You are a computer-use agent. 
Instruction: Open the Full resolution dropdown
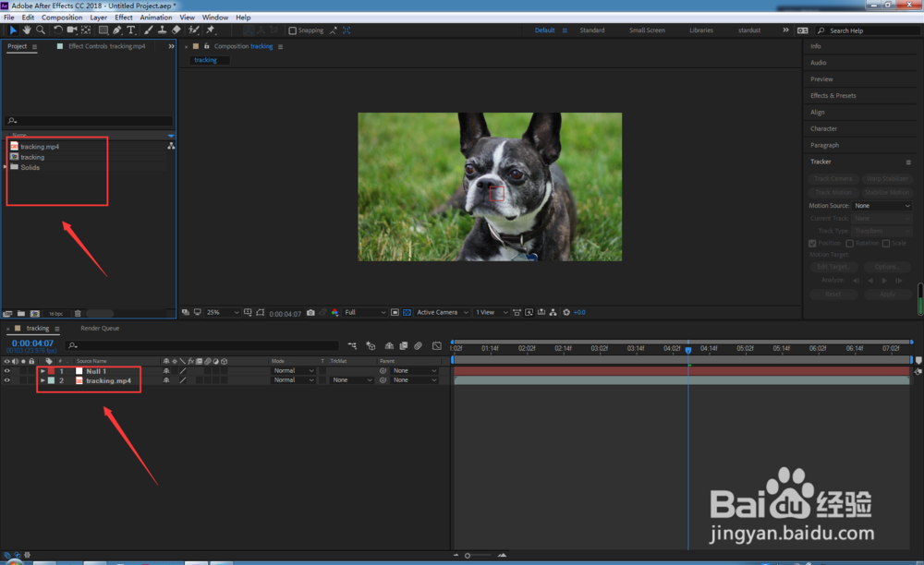[365, 313]
